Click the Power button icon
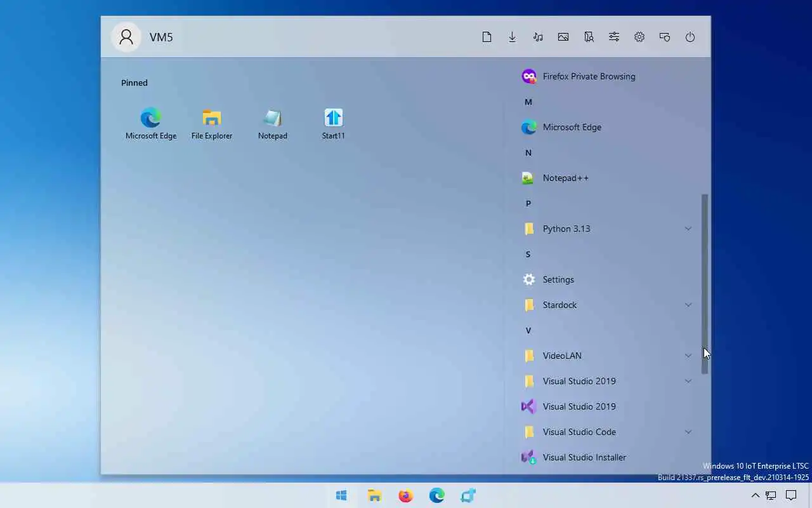 click(690, 37)
